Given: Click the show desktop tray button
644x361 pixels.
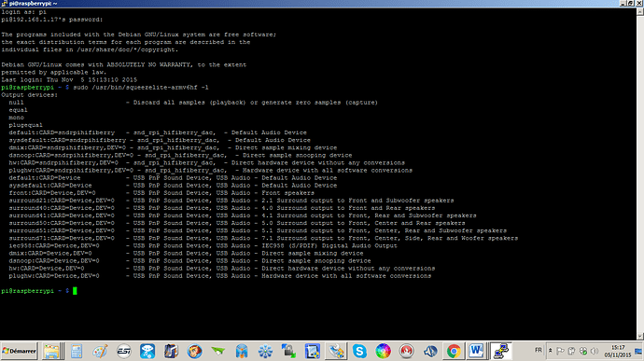Looking at the screenshot, I should (638, 351).
